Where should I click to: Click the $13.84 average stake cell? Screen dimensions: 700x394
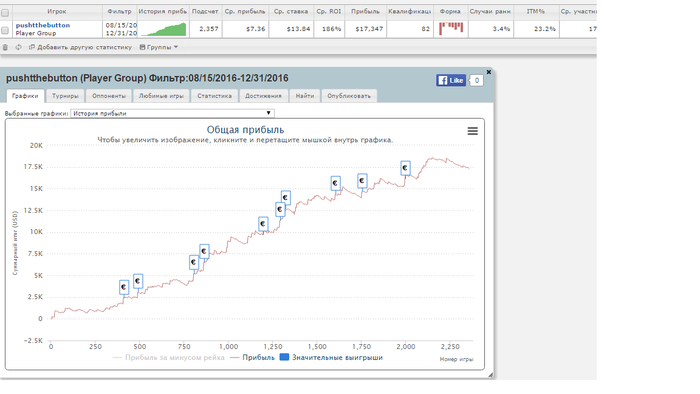point(298,29)
